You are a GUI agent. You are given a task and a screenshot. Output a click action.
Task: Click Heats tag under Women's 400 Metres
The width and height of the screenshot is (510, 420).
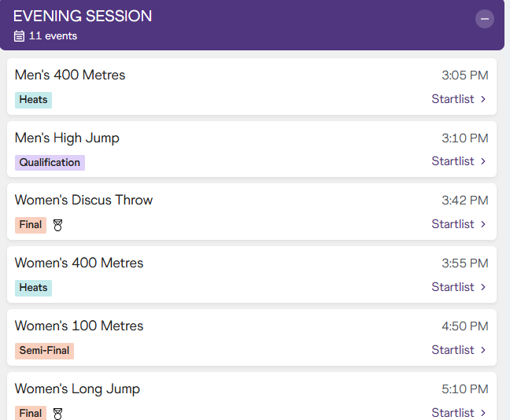pos(33,288)
